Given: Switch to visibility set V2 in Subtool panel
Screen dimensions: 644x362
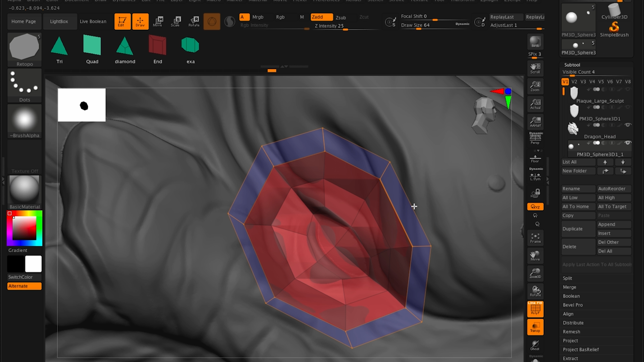Looking at the screenshot, I should (574, 81).
